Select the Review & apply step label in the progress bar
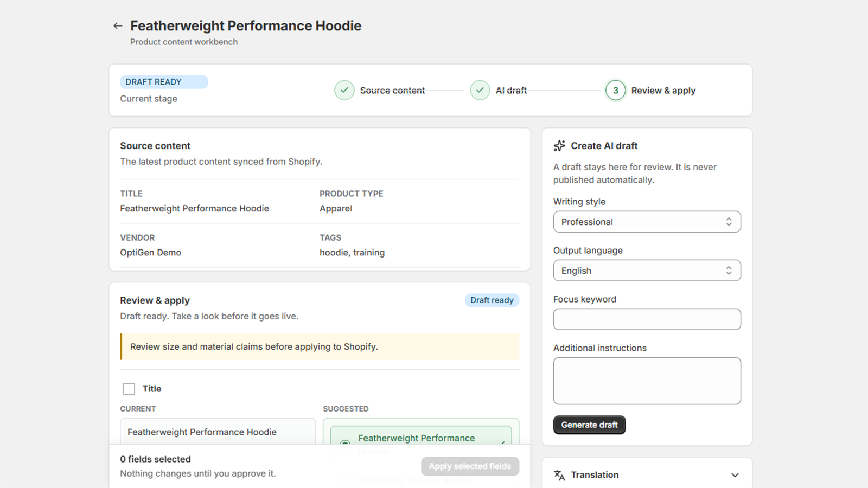Image resolution: width=868 pixels, height=488 pixels. tap(663, 91)
